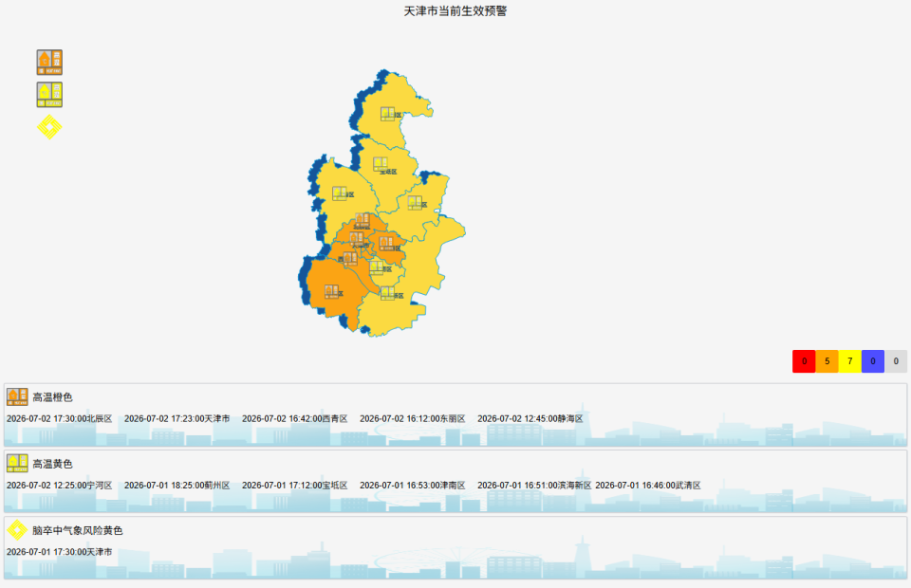Click the 高温橙色 section heading
The image size is (911, 588).
tap(52, 397)
